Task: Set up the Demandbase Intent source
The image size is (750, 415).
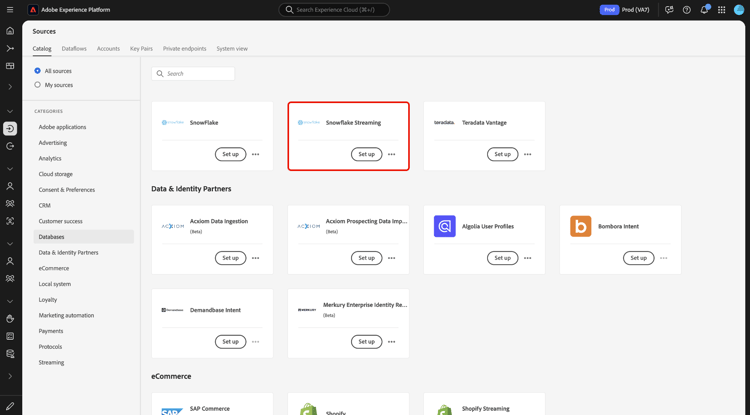Action: click(x=231, y=342)
